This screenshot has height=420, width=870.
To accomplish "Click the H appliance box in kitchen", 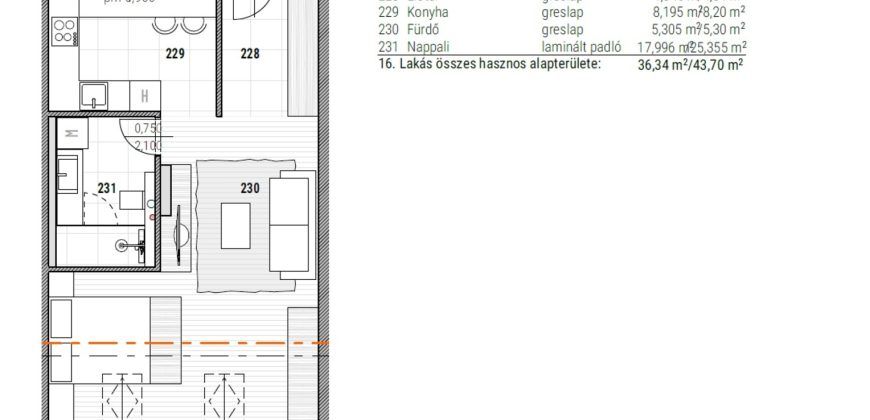I will 145,95.
